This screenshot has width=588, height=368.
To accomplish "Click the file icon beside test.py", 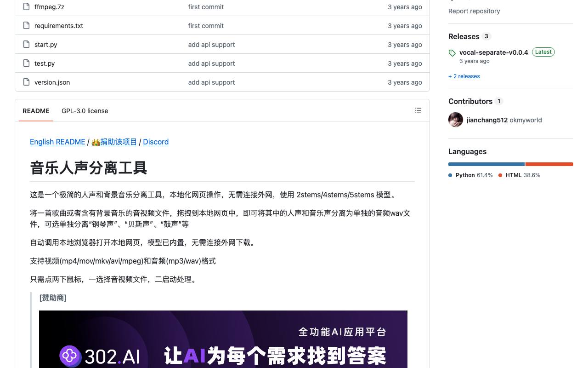I will point(26,63).
